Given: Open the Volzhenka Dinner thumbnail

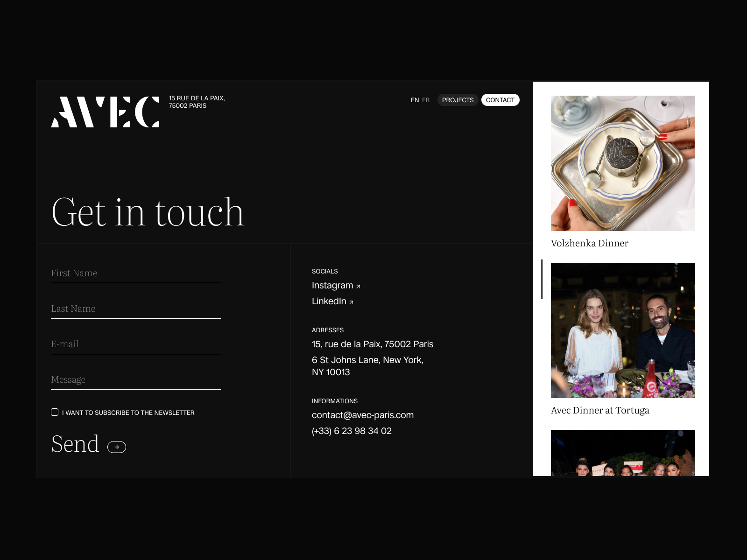Looking at the screenshot, I should pos(623,163).
